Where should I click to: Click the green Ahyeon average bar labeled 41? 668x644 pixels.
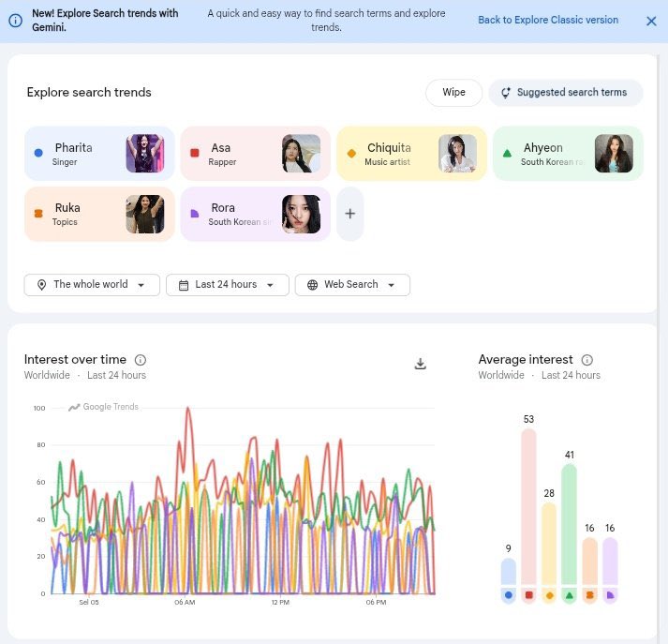tap(570, 524)
